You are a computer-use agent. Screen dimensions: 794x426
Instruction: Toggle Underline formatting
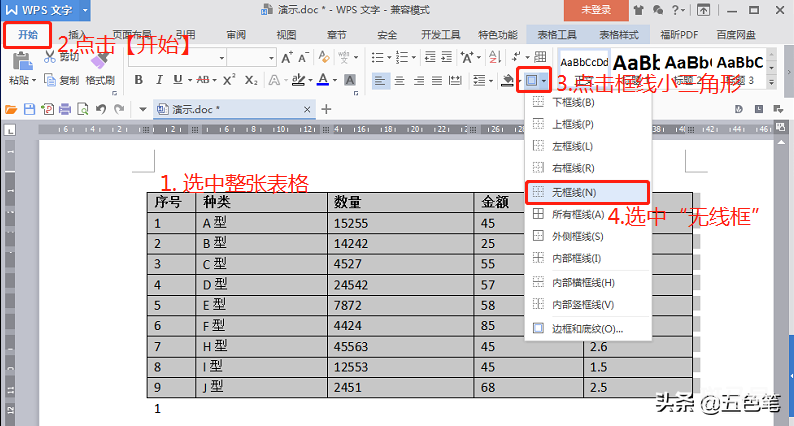pos(177,80)
